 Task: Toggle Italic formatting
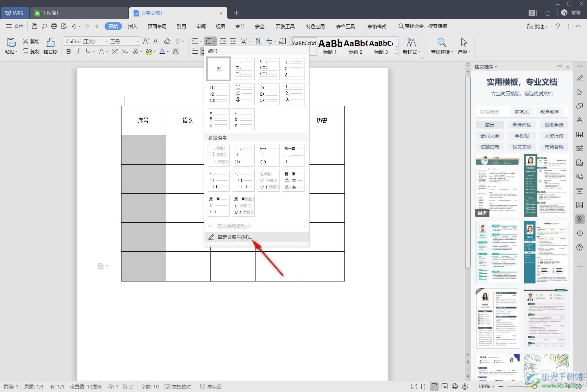[78, 51]
